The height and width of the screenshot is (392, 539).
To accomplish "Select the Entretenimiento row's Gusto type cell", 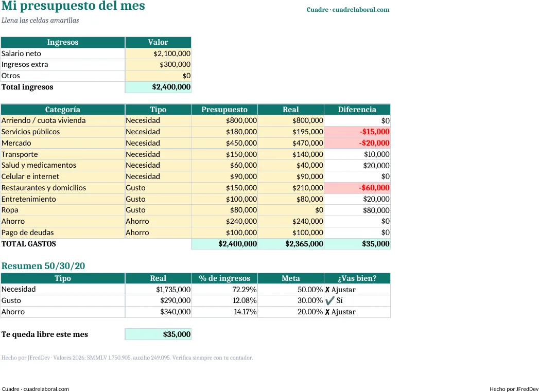I will tap(158, 199).
